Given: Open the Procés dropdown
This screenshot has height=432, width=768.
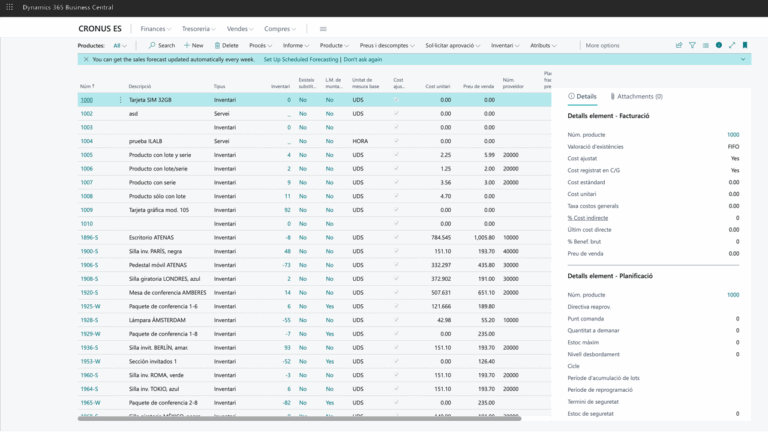Looking at the screenshot, I should click(260, 46).
